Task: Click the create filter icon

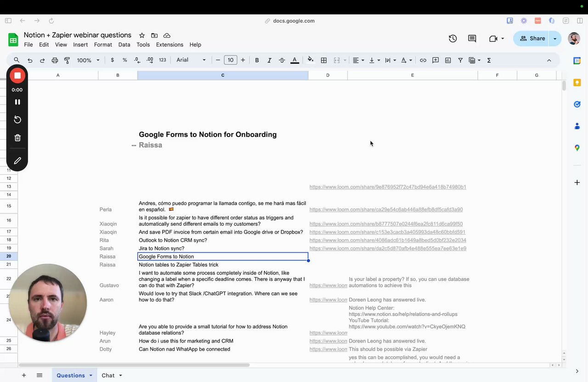Action: pyautogui.click(x=460, y=60)
